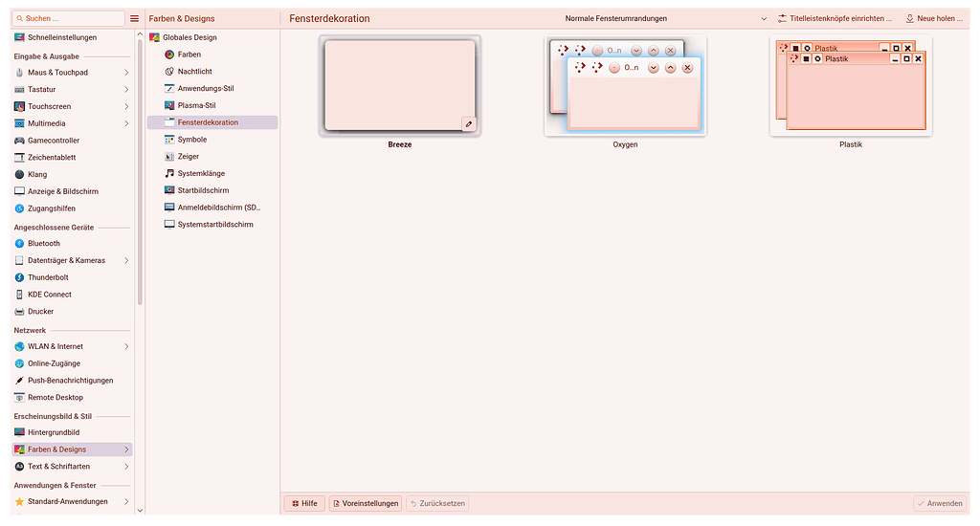Click the Zeichentablett icon
This screenshot has height=526, width=980.
click(19, 158)
